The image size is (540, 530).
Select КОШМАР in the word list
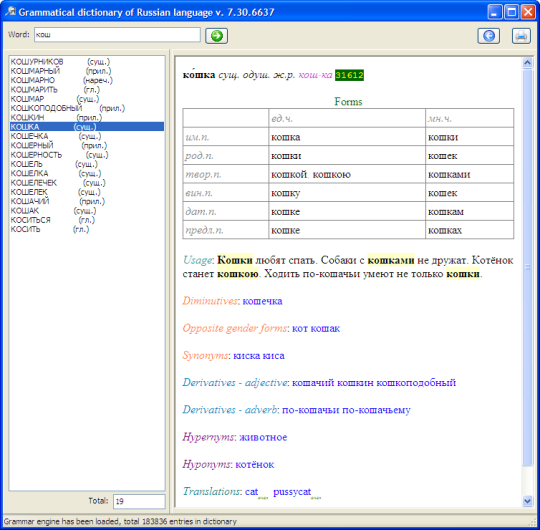click(27, 99)
